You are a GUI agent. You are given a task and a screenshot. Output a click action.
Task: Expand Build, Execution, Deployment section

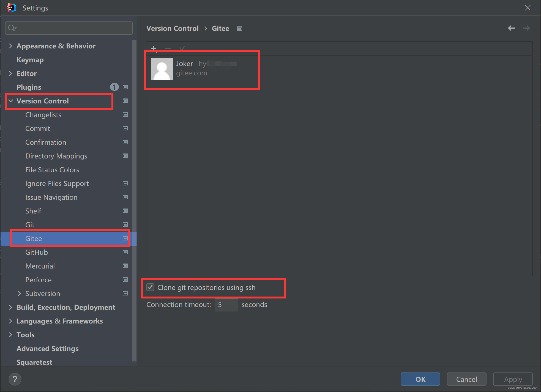pyautogui.click(x=10, y=307)
